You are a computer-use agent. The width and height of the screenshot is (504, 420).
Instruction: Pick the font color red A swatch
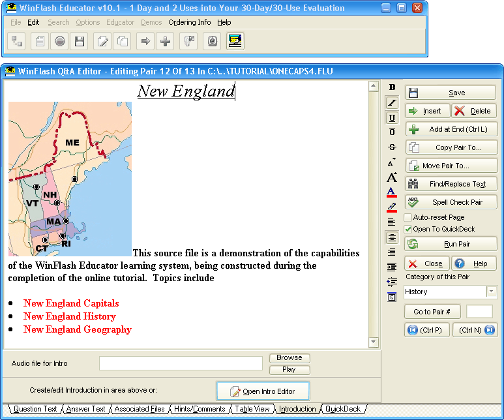[392, 192]
